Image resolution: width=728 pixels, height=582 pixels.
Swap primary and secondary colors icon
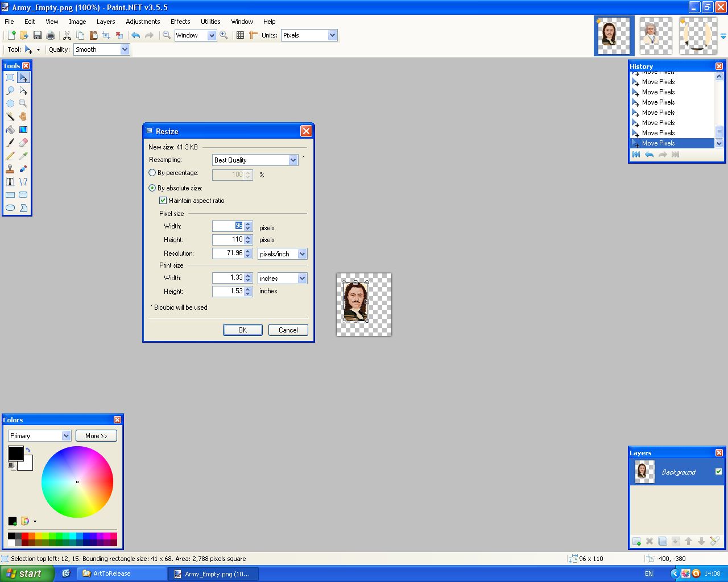coord(28,450)
